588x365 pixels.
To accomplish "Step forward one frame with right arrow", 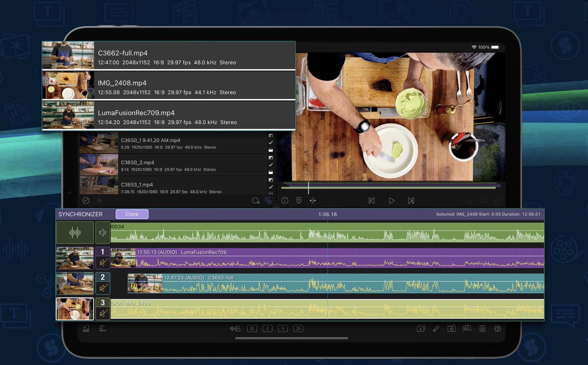I will (x=283, y=329).
